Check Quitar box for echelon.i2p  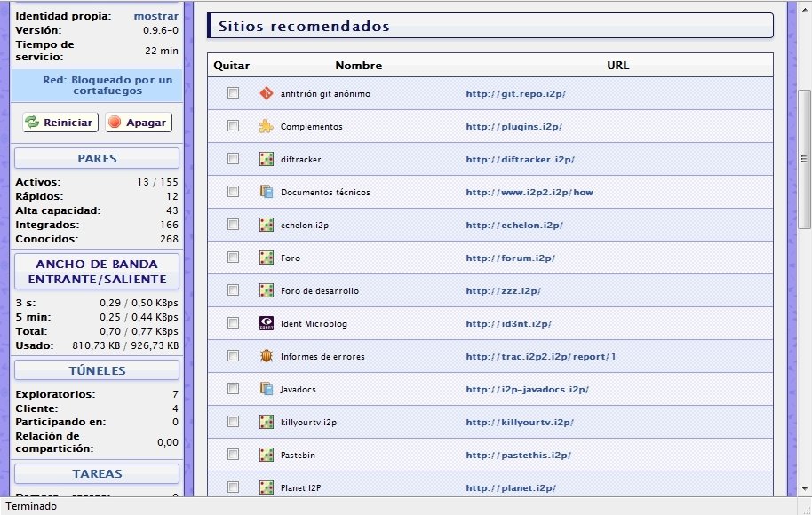click(233, 224)
